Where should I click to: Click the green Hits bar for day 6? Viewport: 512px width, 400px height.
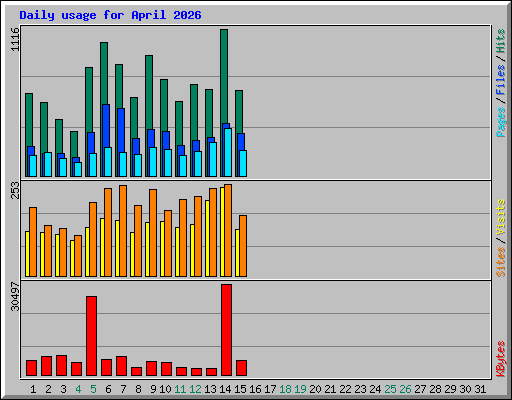[104, 73]
